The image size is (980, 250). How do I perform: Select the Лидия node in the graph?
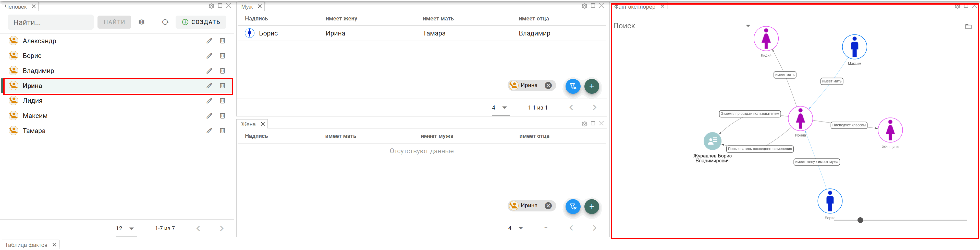[x=766, y=39]
